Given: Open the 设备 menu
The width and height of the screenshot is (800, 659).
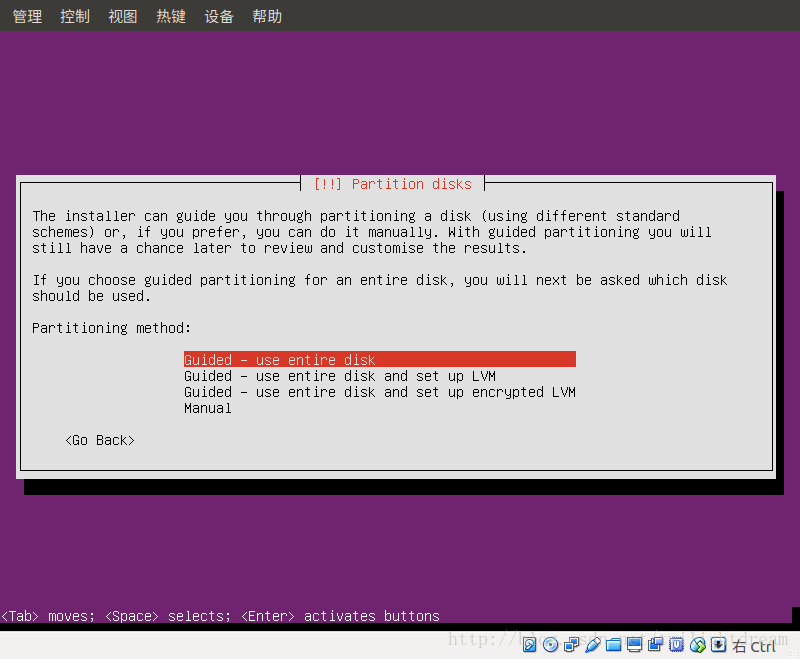Looking at the screenshot, I should pos(219,16).
